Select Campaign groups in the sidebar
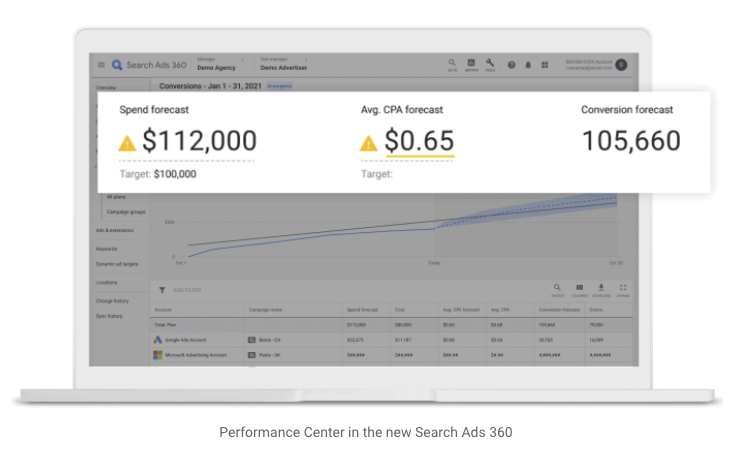740x472 pixels. pos(125,212)
